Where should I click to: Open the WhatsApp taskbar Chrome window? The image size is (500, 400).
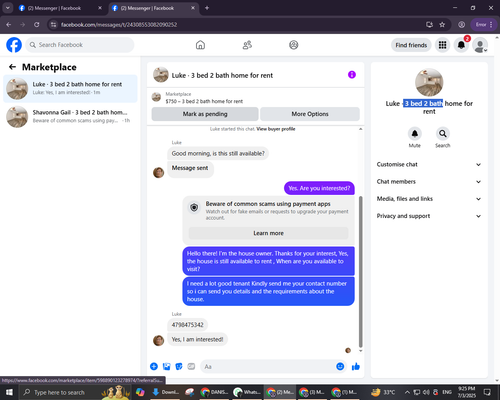point(247,392)
